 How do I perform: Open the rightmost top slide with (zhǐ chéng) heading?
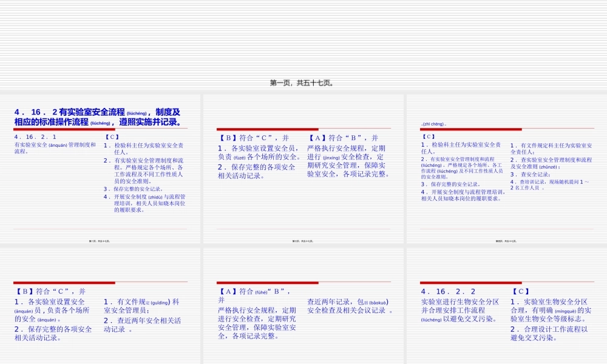[504, 170]
